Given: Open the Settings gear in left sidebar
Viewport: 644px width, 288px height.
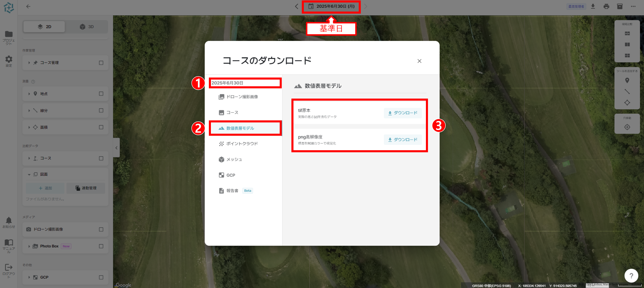Looking at the screenshot, I should [9, 59].
